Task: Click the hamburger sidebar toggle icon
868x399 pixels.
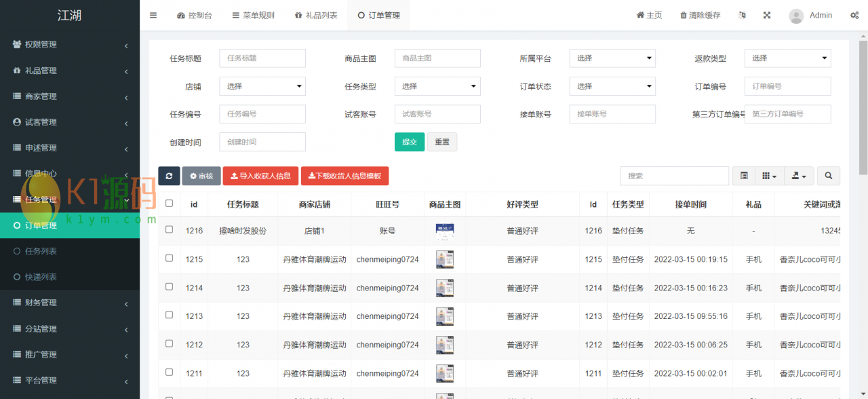Action: coord(153,16)
